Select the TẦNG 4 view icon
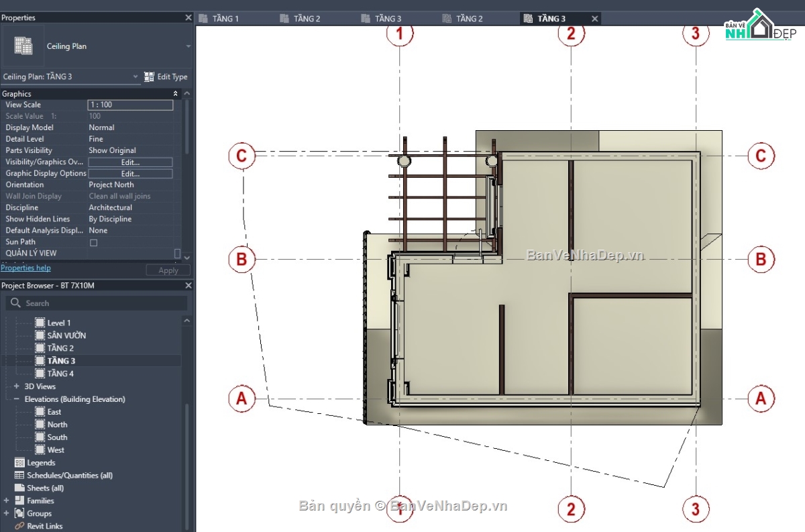Screen dimensions: 805x532 coord(42,373)
